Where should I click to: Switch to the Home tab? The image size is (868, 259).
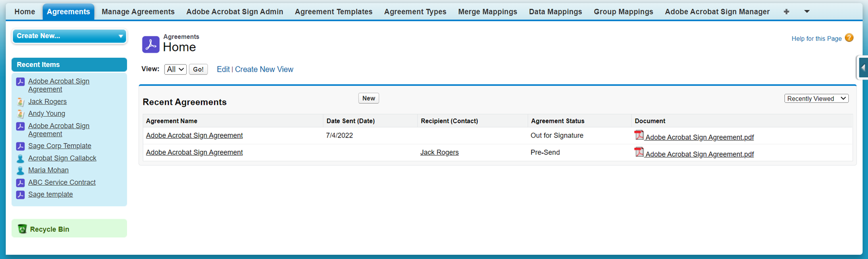click(x=25, y=12)
